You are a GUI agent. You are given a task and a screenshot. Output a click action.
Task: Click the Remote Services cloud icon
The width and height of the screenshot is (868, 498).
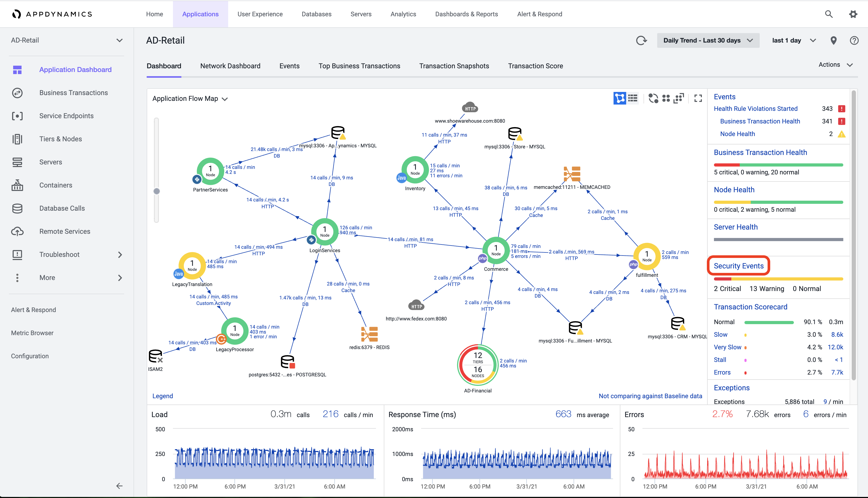click(17, 231)
